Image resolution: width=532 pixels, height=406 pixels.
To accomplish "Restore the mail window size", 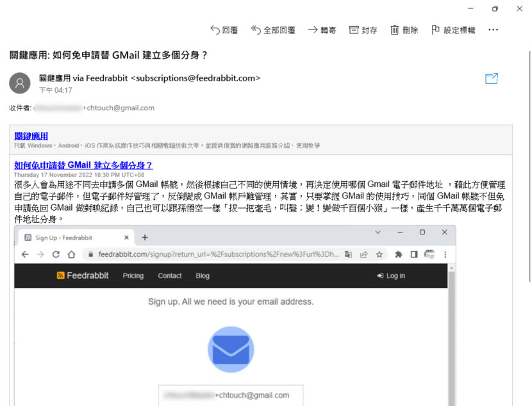I will (495, 8).
